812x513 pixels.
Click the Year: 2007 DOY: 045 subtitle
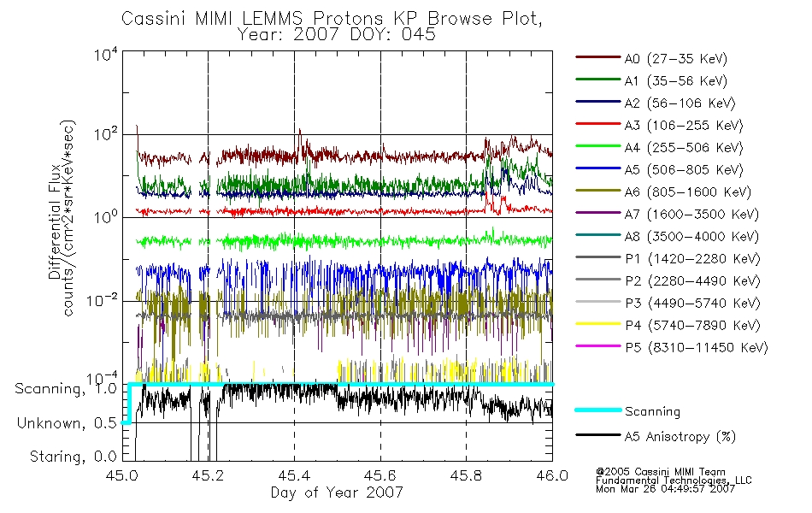tap(337, 35)
